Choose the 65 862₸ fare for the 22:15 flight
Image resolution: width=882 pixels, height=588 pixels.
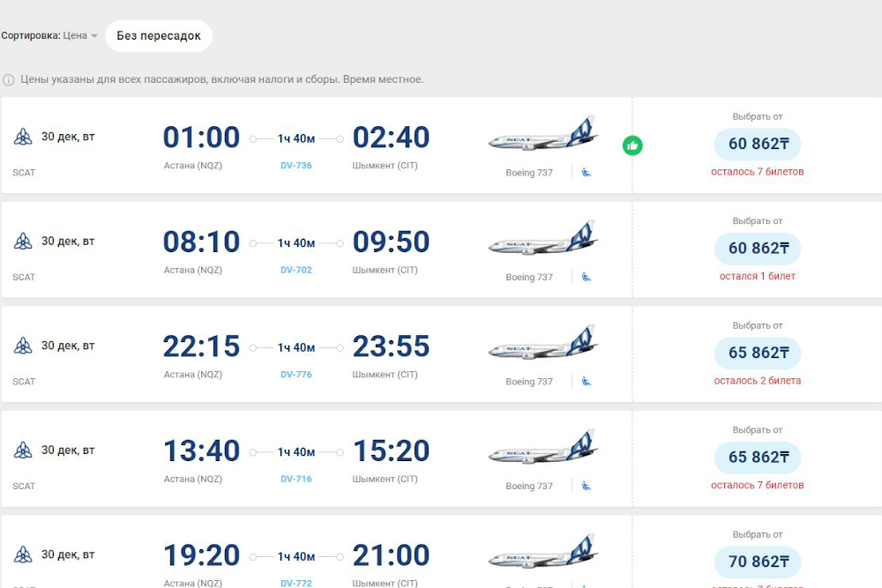point(758,353)
